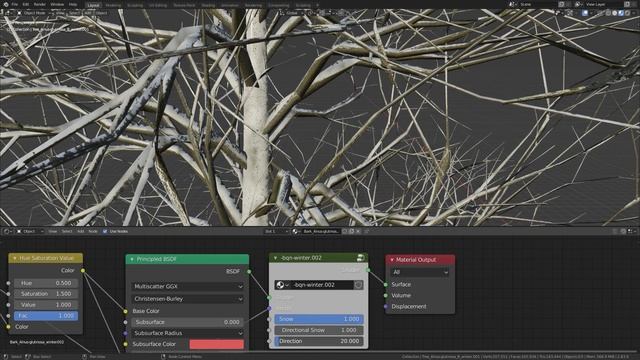Add a new scene with the button by the Scene field
The height and width of the screenshot is (360, 640).
coord(561,4)
